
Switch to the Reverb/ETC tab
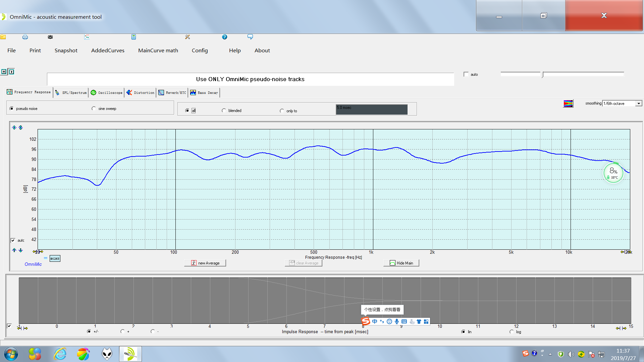172,93
